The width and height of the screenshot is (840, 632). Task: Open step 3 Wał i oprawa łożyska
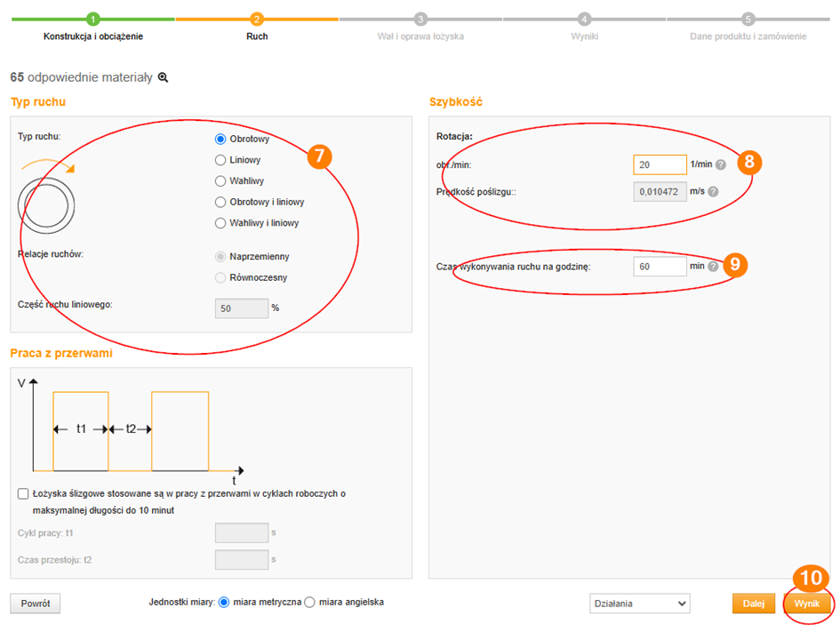420,20
